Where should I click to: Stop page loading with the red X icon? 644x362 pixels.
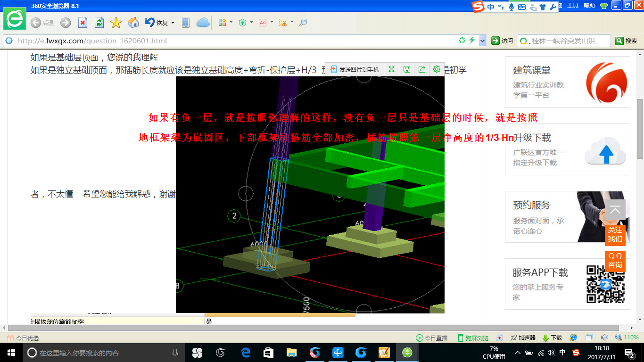(83, 23)
